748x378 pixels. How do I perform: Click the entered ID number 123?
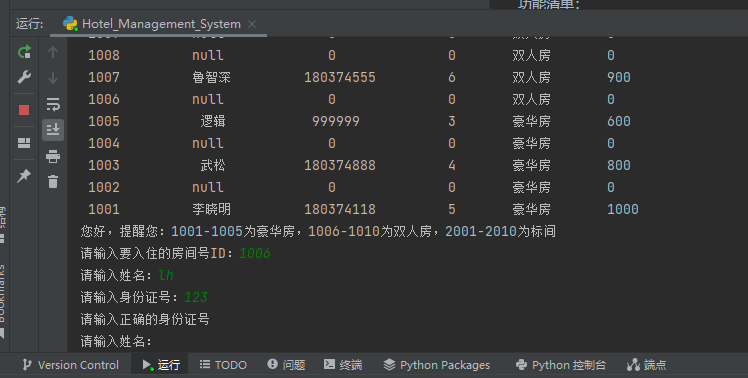[x=196, y=297]
